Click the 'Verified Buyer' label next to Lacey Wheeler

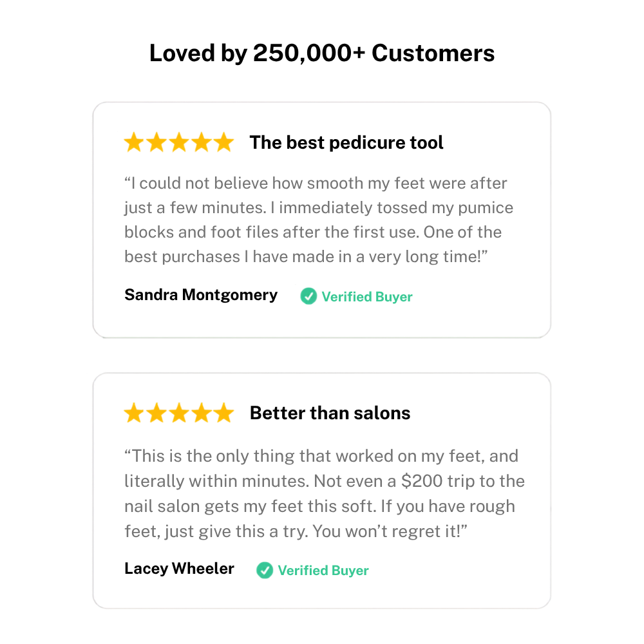pyautogui.click(x=323, y=571)
